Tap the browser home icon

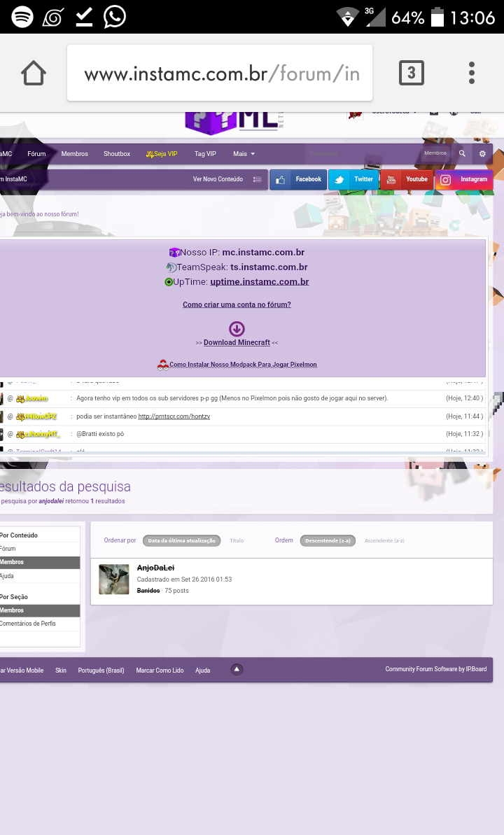[34, 73]
